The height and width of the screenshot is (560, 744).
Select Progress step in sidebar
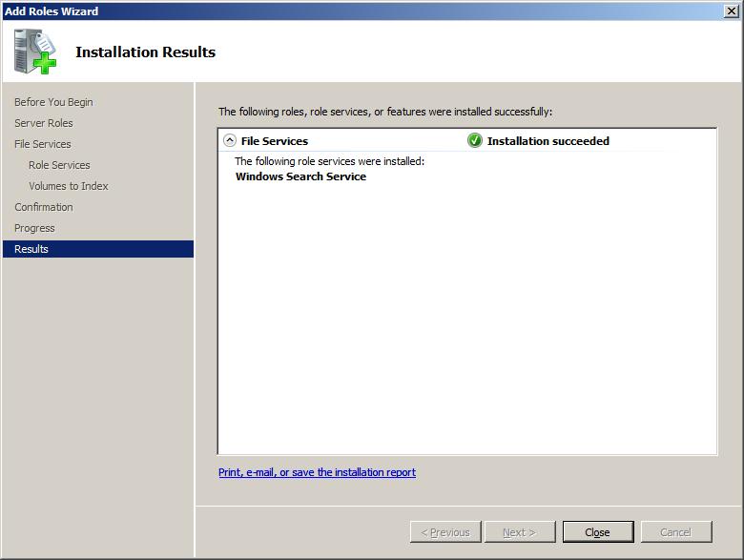coord(34,228)
